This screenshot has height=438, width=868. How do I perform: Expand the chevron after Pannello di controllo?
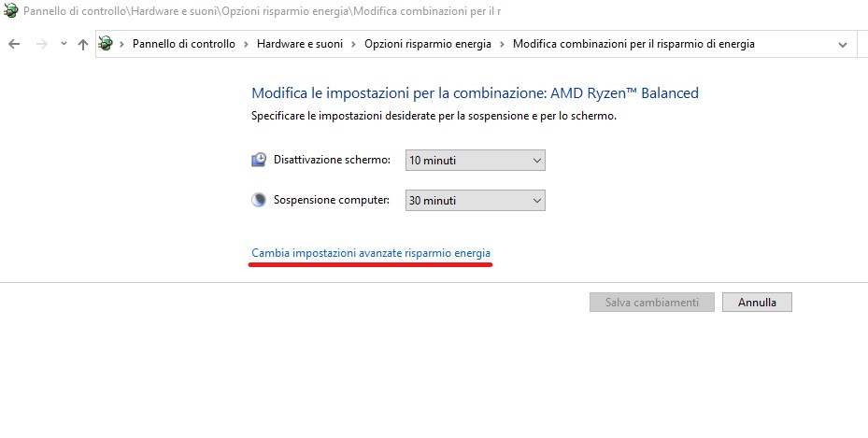point(247,44)
